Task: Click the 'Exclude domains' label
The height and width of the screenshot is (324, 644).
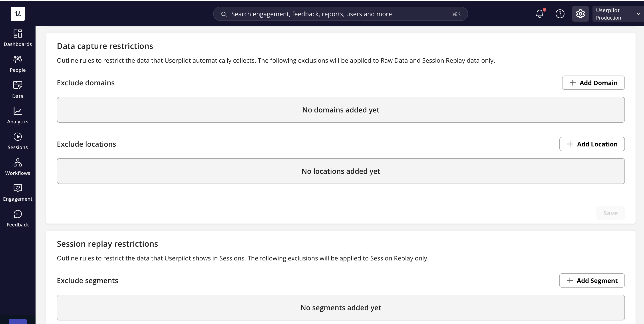Action: (86, 83)
